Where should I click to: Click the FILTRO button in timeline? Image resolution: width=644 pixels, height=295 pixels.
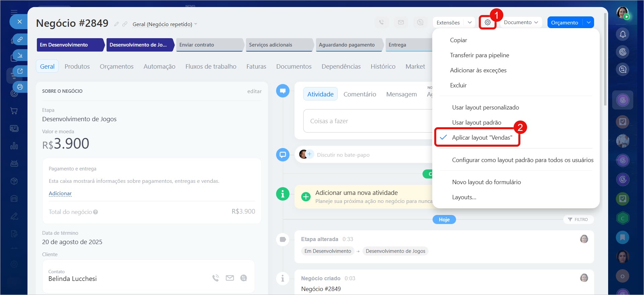click(578, 220)
